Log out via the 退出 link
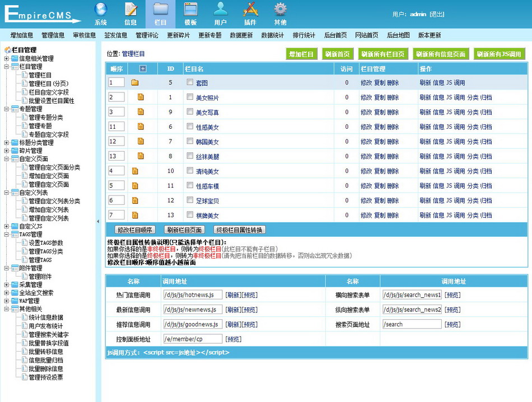The width and height of the screenshot is (532, 402). click(437, 14)
